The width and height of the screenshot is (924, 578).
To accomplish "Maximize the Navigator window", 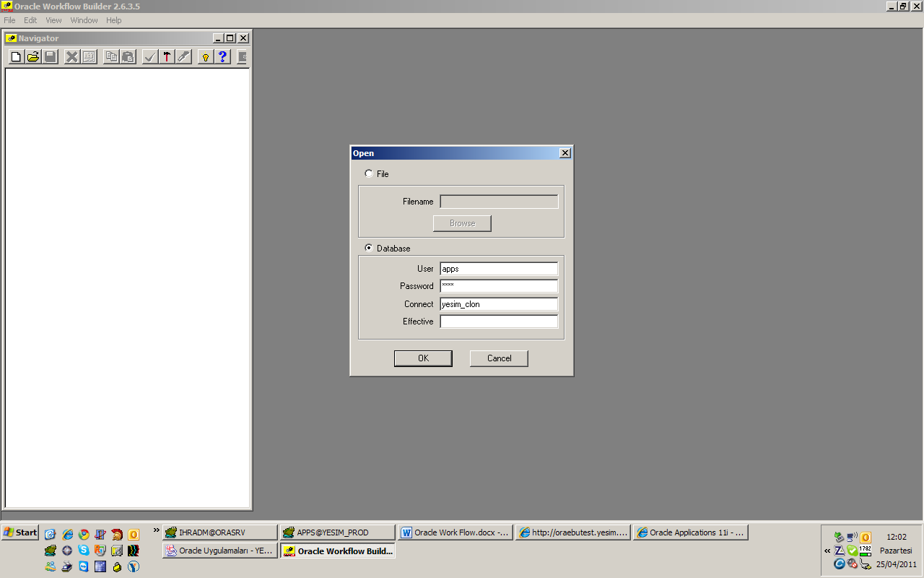I will coord(230,38).
